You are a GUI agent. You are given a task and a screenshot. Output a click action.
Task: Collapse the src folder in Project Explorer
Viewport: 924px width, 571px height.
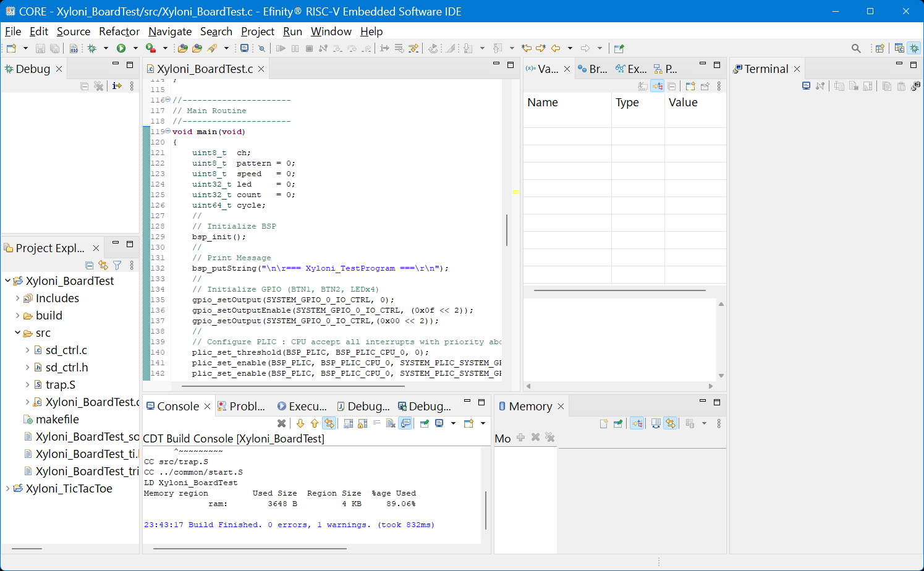point(17,333)
